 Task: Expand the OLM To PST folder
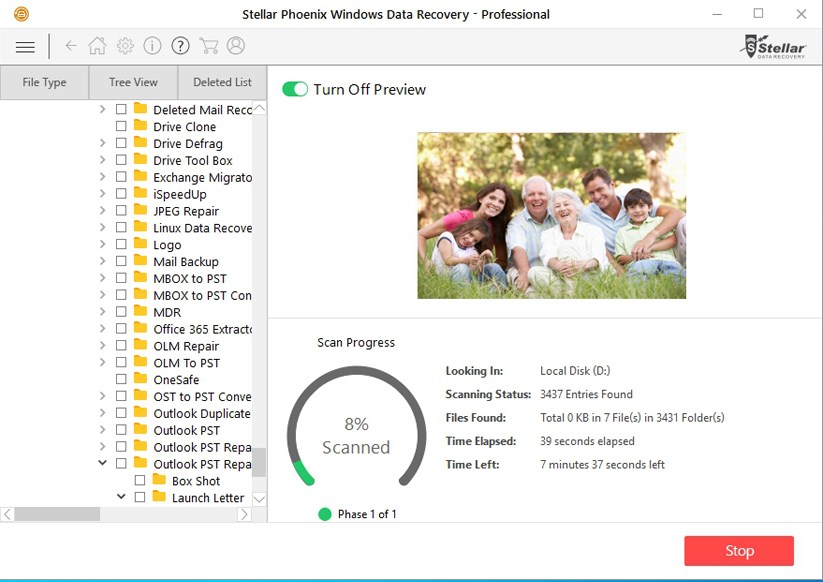click(x=102, y=362)
